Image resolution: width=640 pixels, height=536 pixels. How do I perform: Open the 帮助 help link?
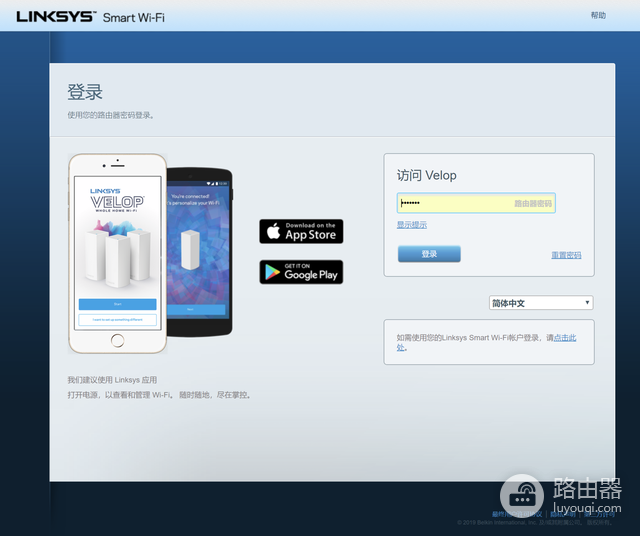[598, 16]
